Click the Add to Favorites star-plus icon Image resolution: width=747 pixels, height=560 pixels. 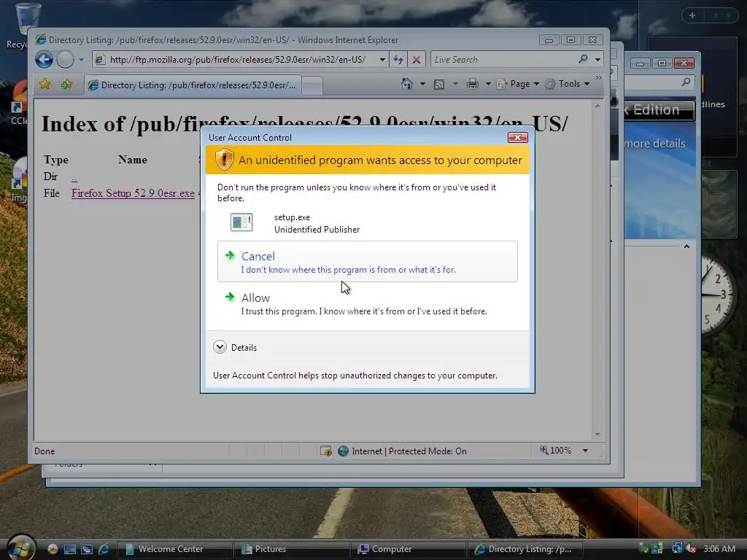pyautogui.click(x=66, y=85)
